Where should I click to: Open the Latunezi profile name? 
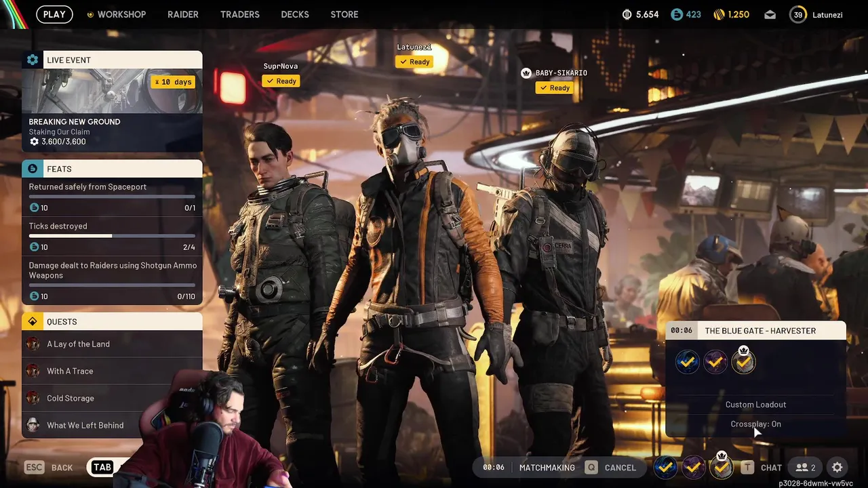(827, 14)
